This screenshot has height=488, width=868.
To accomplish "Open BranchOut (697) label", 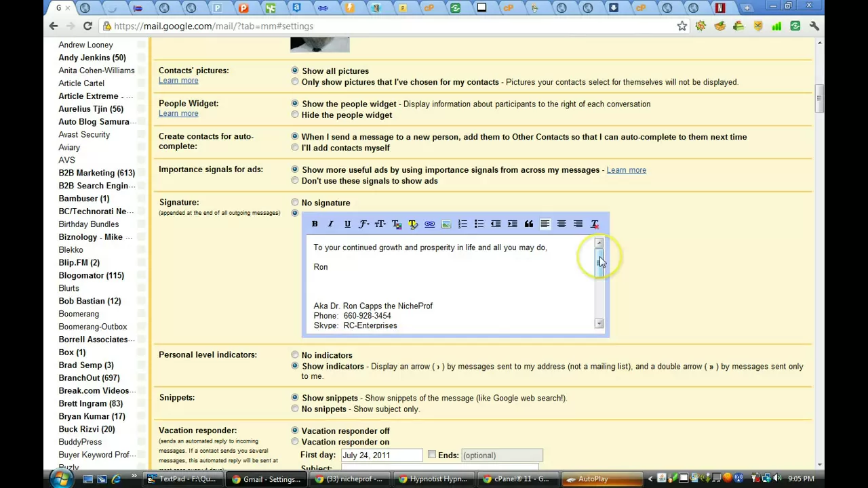I will (89, 378).
